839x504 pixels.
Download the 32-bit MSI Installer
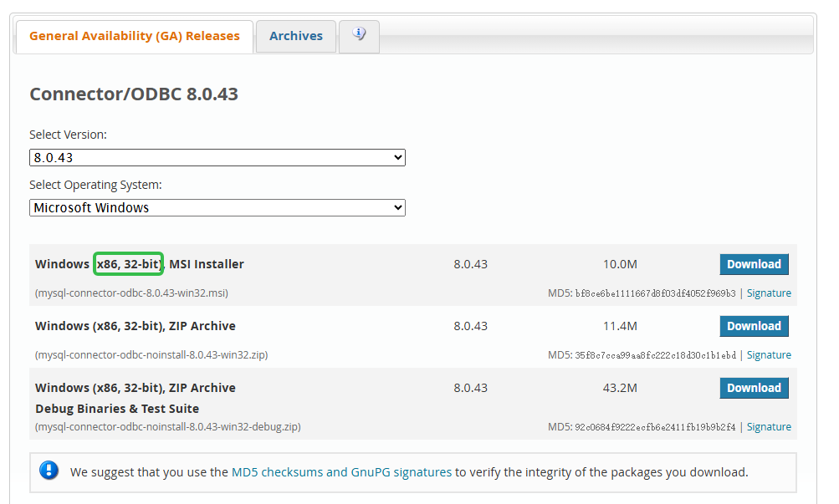(753, 264)
